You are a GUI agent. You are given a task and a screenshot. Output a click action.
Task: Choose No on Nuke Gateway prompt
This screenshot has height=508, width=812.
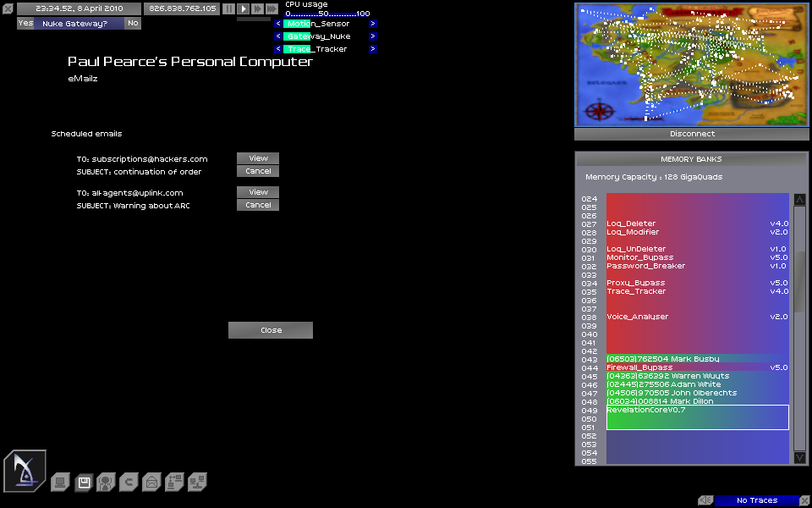(x=133, y=24)
